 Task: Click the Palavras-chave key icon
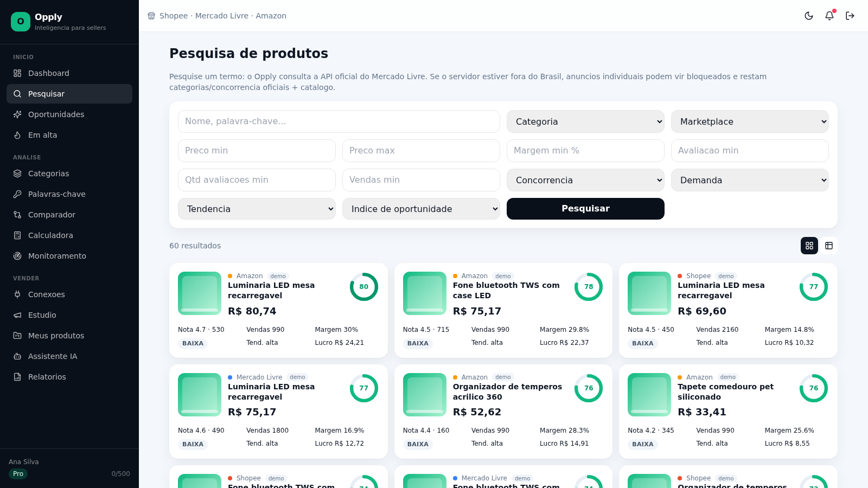(x=17, y=194)
